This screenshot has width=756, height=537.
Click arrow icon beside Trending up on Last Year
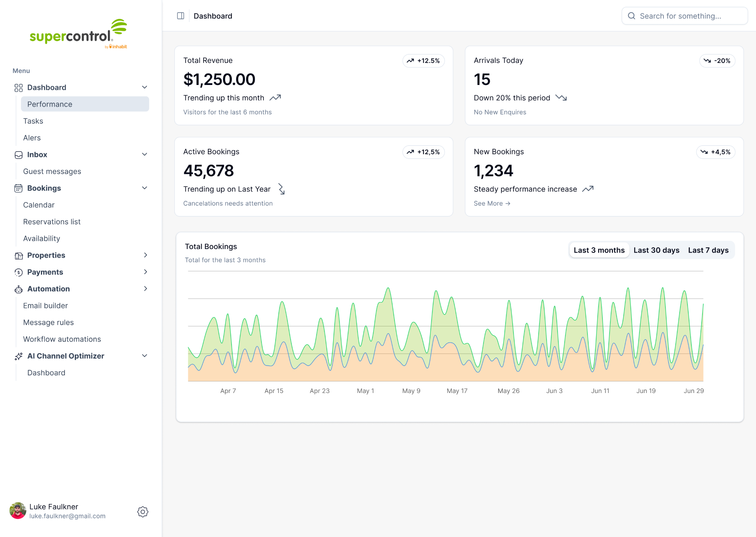click(x=282, y=189)
